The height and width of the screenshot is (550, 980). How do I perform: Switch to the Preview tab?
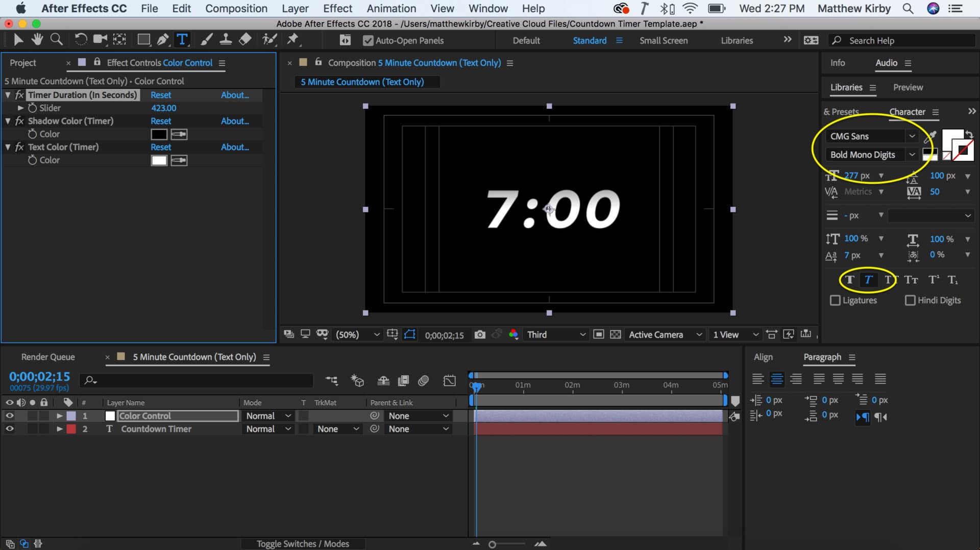[908, 87]
